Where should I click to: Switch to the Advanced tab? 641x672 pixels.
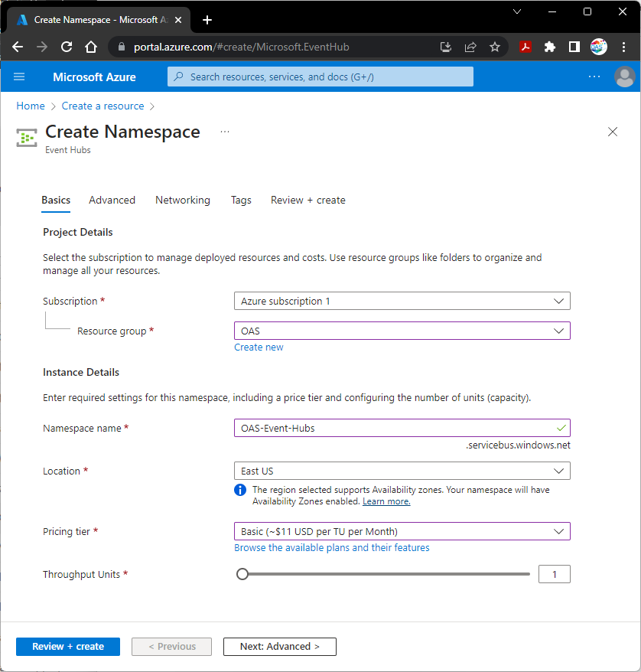coord(112,200)
